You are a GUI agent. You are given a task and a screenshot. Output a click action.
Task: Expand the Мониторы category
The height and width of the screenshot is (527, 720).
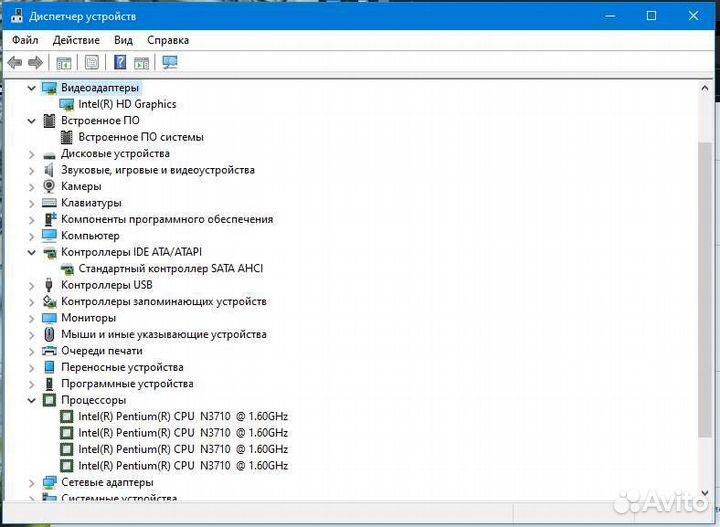(32, 318)
